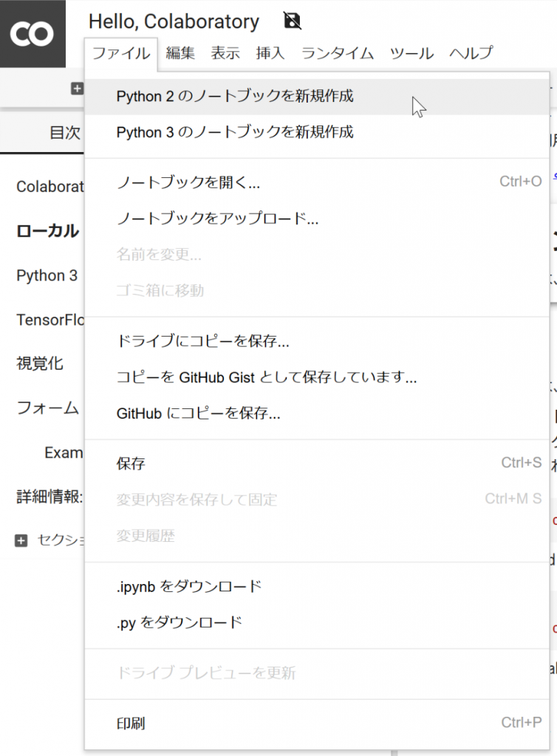Open the 編集 menu

click(x=180, y=53)
